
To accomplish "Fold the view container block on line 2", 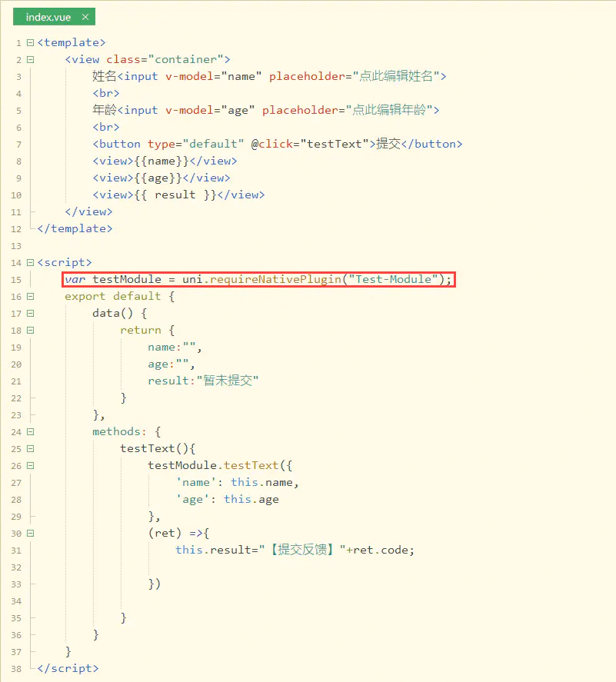I will click(x=30, y=59).
